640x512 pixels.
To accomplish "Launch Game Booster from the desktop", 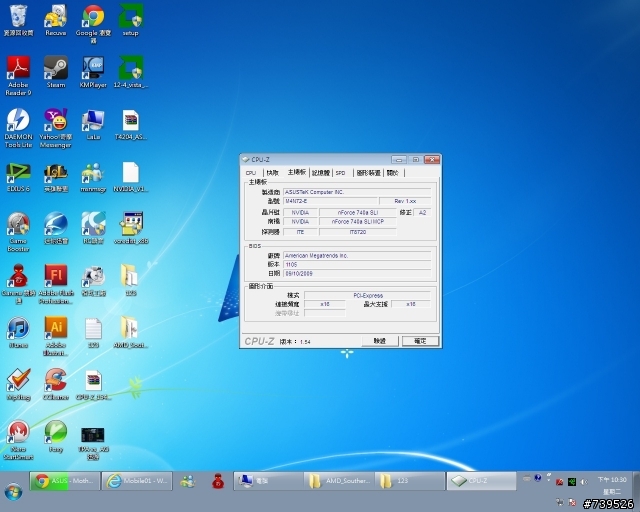I will pos(18,232).
